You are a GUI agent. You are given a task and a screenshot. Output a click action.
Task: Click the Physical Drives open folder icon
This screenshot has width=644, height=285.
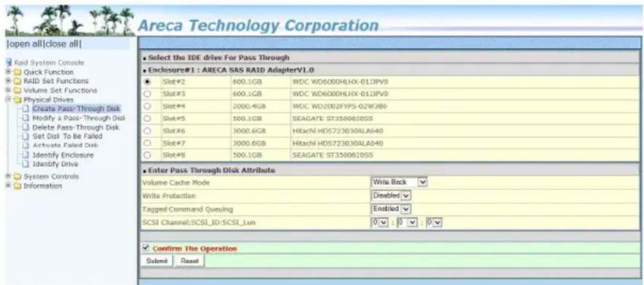[x=17, y=99]
